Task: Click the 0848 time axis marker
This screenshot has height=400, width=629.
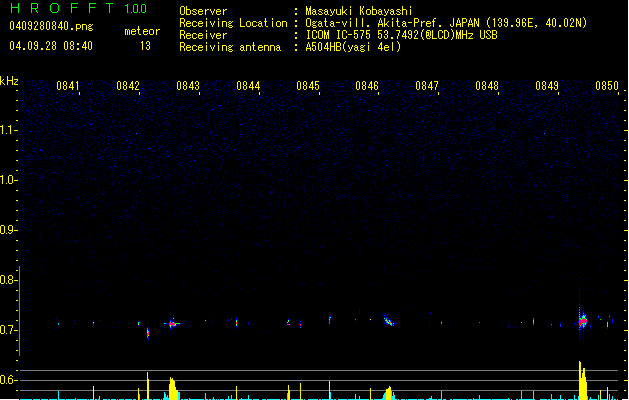Action: coord(487,86)
